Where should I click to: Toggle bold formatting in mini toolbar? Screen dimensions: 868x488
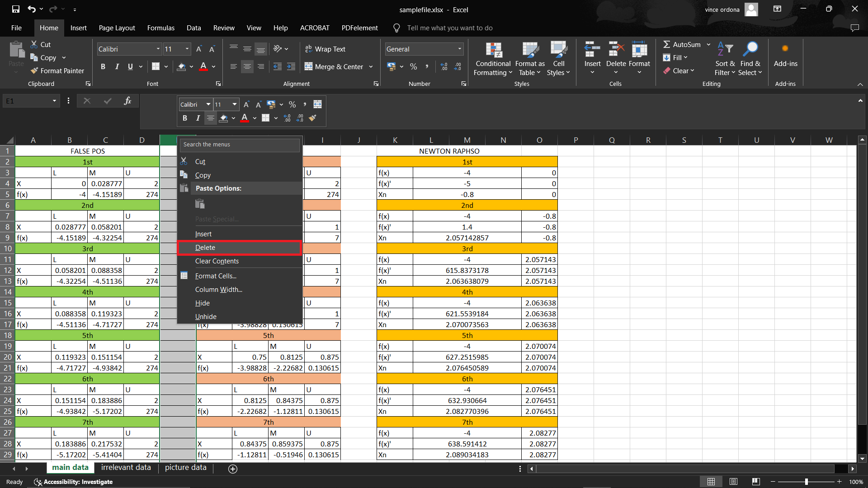[185, 118]
